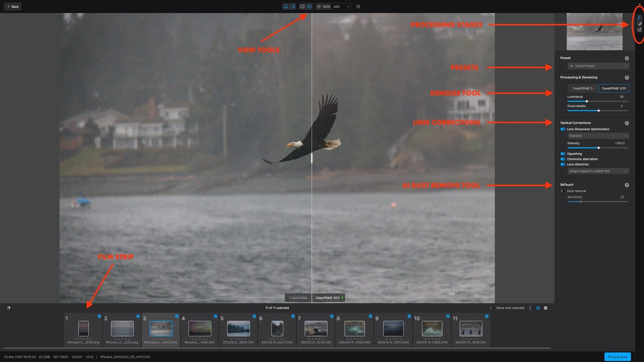This screenshot has width=644, height=362.
Task: Uncheck image 5 in the filmstrip
Action: (254, 316)
